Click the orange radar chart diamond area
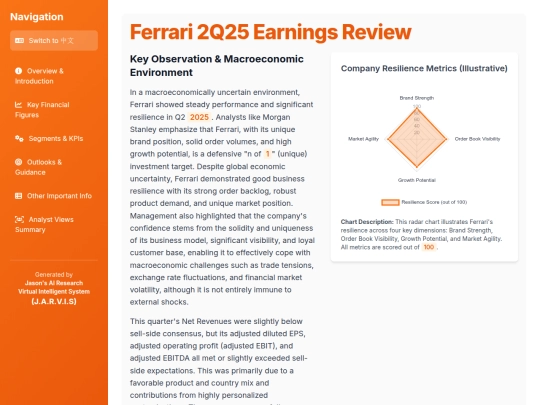This screenshot has height=405, width=540. point(417,139)
